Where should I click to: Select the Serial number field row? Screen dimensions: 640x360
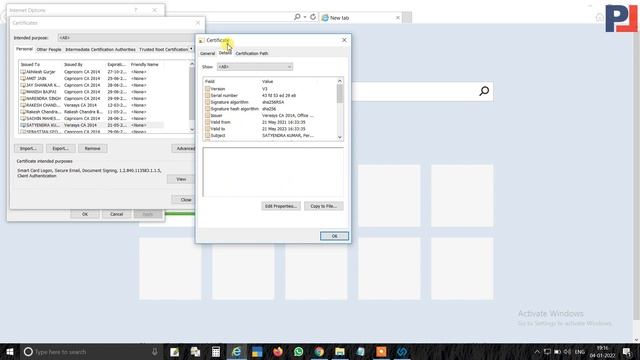pyautogui.click(x=271, y=96)
